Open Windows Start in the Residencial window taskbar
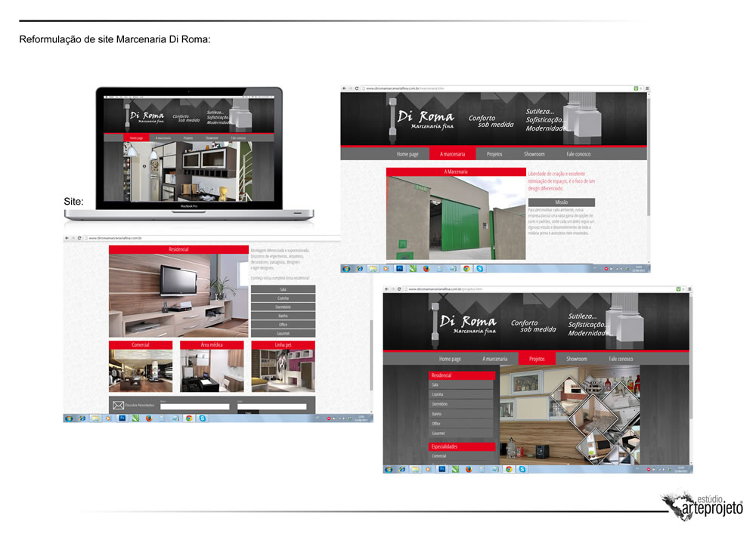Image resolution: width=756 pixels, height=534 pixels. (x=69, y=418)
